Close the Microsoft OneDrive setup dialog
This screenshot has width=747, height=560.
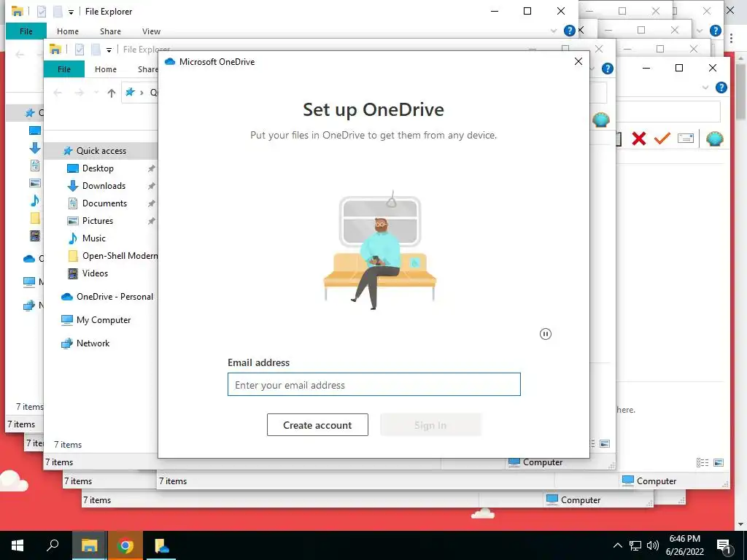pyautogui.click(x=578, y=61)
